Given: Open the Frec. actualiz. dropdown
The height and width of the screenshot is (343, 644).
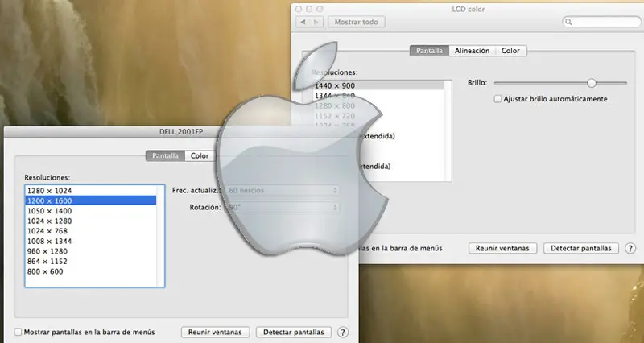Looking at the screenshot, I should 282,190.
